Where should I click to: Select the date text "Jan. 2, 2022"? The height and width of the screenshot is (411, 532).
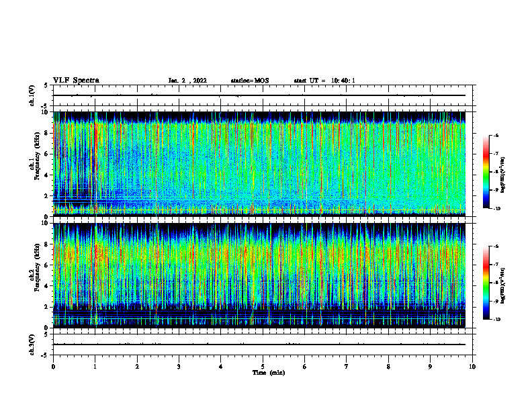coord(187,81)
